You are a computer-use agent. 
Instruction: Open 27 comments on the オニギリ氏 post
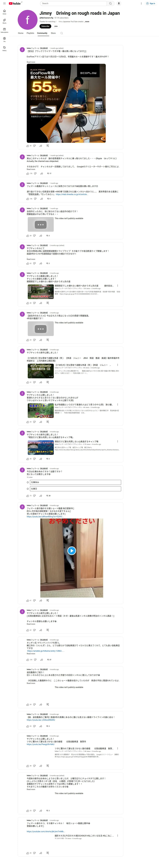[x=49, y=659]
